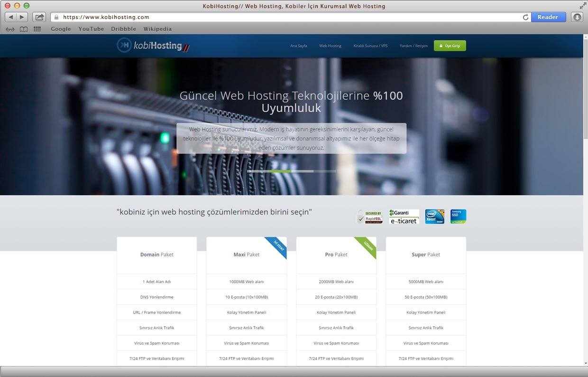
Task: Click the Safari share icon
Action: pos(39,17)
